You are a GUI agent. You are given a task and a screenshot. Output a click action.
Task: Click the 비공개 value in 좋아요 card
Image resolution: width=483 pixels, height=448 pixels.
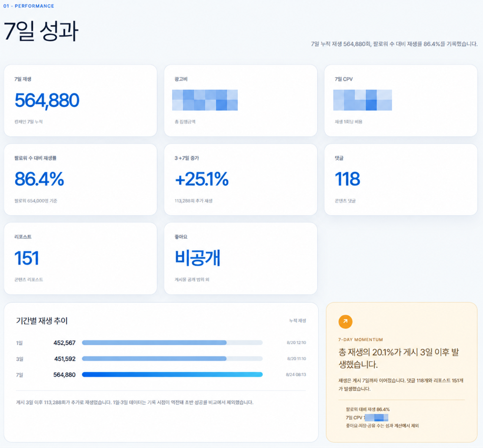[198, 258]
